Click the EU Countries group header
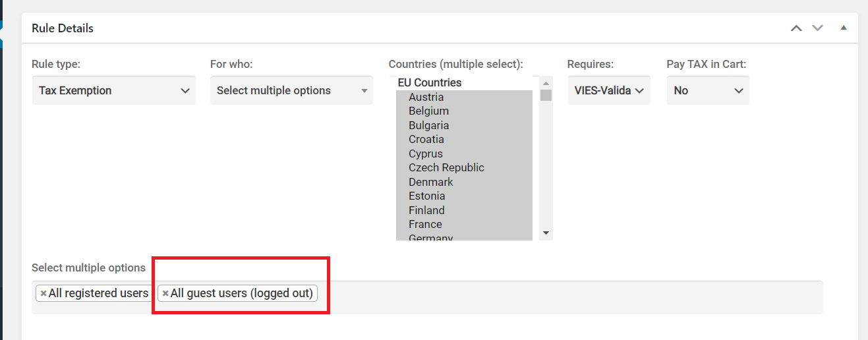 [x=429, y=82]
